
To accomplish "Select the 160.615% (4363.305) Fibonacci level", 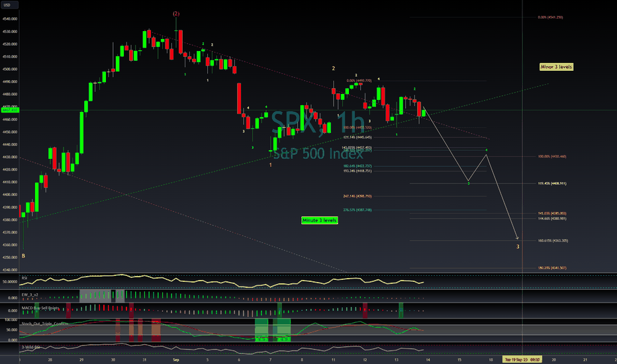I will pos(553,240).
